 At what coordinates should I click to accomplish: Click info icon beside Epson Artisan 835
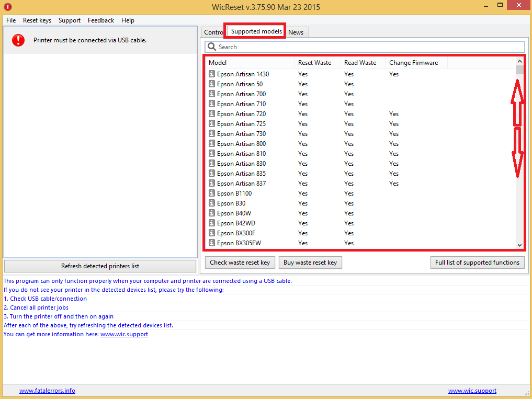coord(212,173)
